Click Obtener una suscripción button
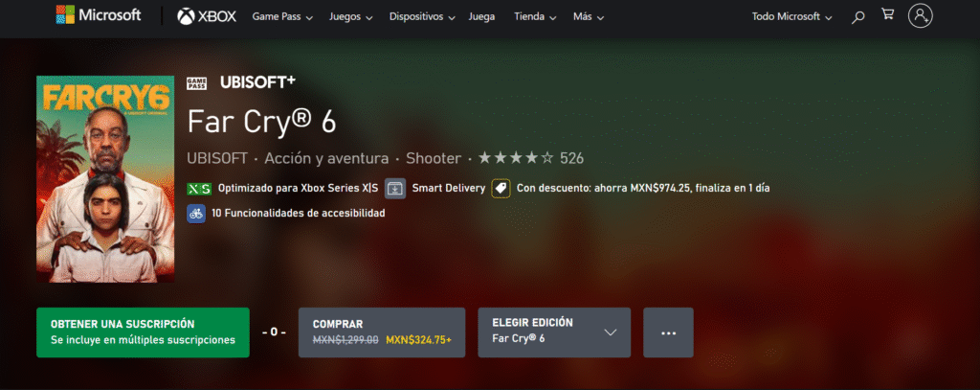The height and width of the screenshot is (390, 980). tap(144, 333)
